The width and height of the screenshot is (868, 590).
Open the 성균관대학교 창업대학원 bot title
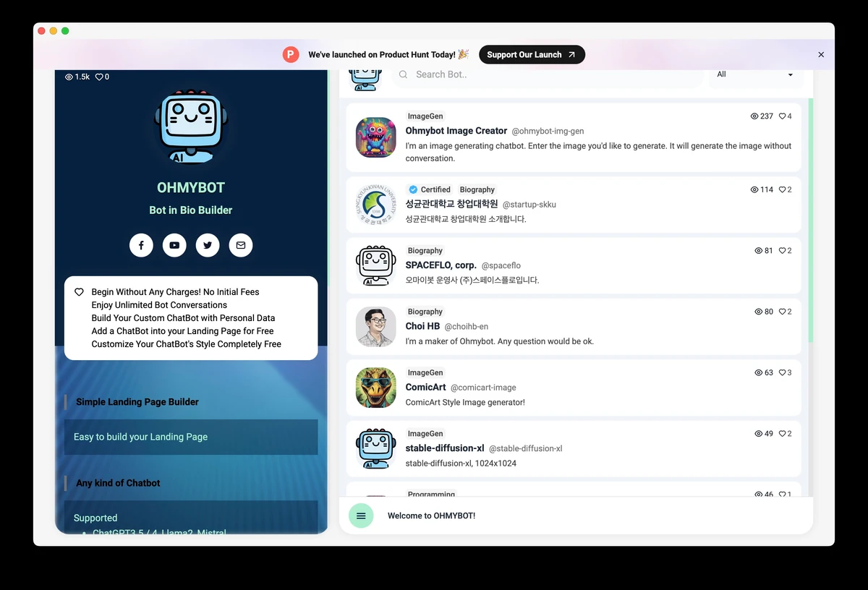(x=452, y=204)
